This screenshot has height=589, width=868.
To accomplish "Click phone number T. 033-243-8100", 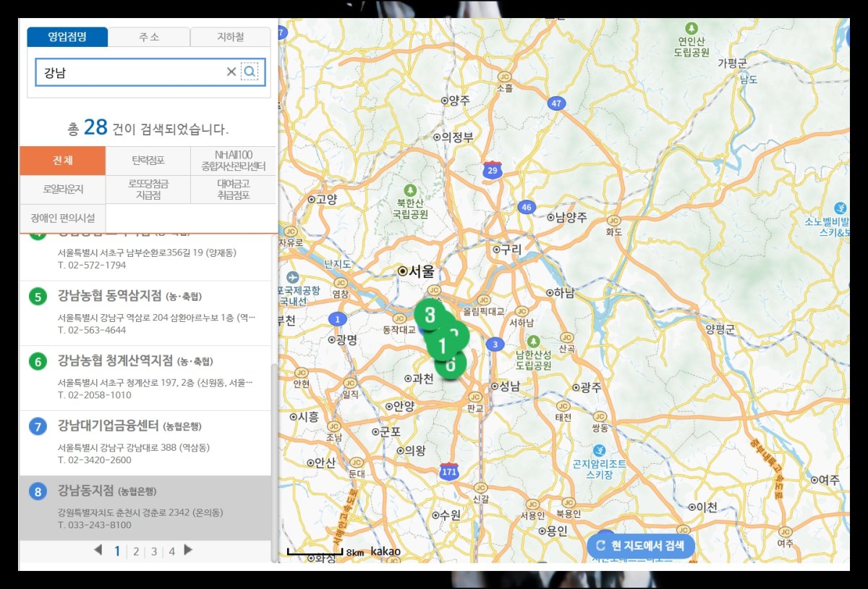I will click(x=95, y=525).
